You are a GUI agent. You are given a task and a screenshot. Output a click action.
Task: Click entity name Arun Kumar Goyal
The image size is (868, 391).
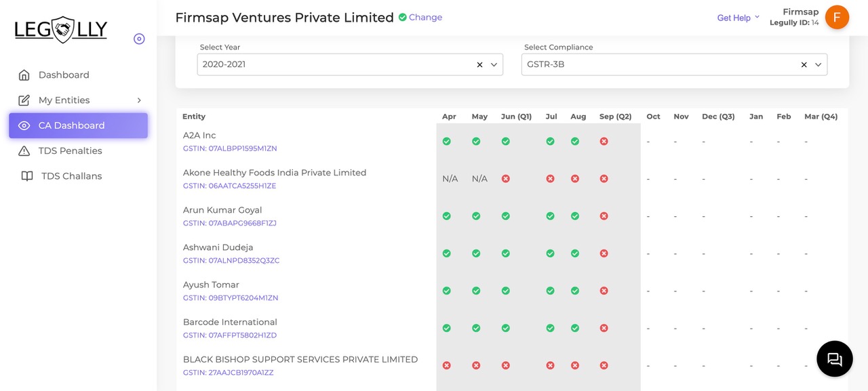coord(222,210)
